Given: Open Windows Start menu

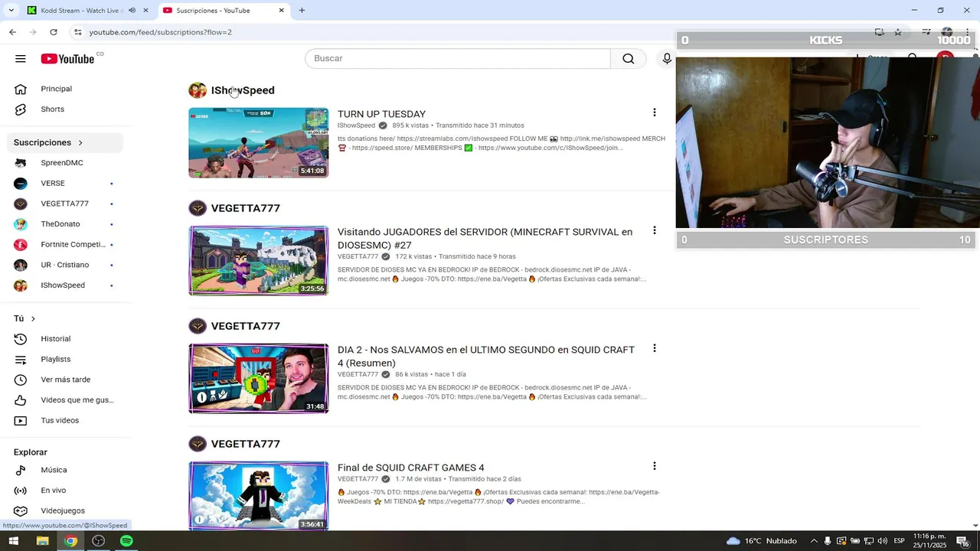Looking at the screenshot, I should point(13,541).
